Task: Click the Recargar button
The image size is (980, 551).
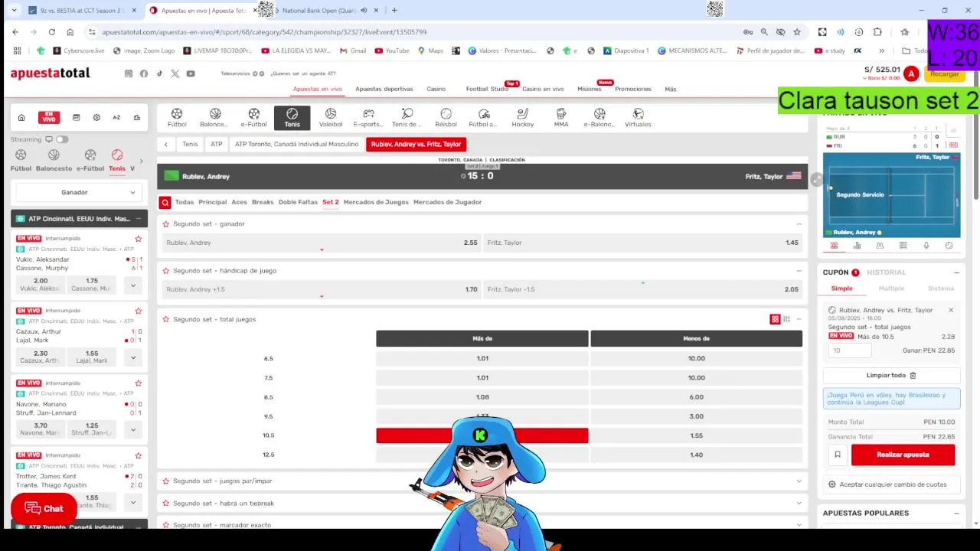Action: [944, 74]
